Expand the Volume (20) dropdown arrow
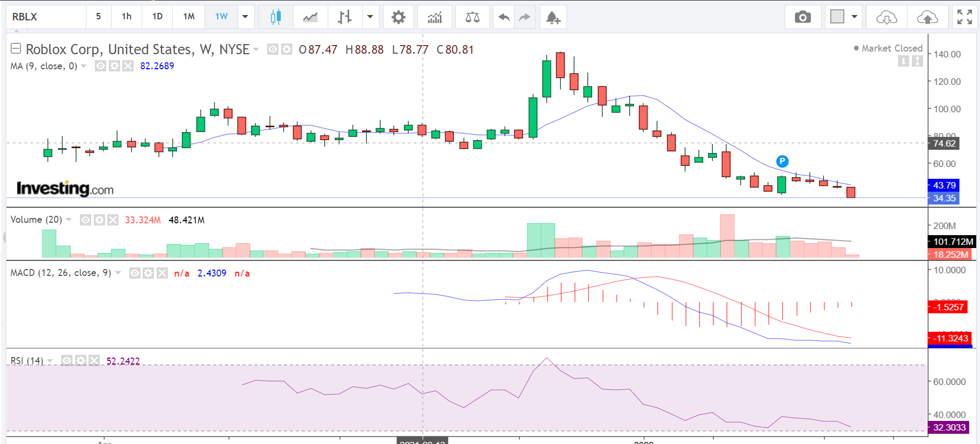Image resolution: width=980 pixels, height=444 pixels. point(69,220)
